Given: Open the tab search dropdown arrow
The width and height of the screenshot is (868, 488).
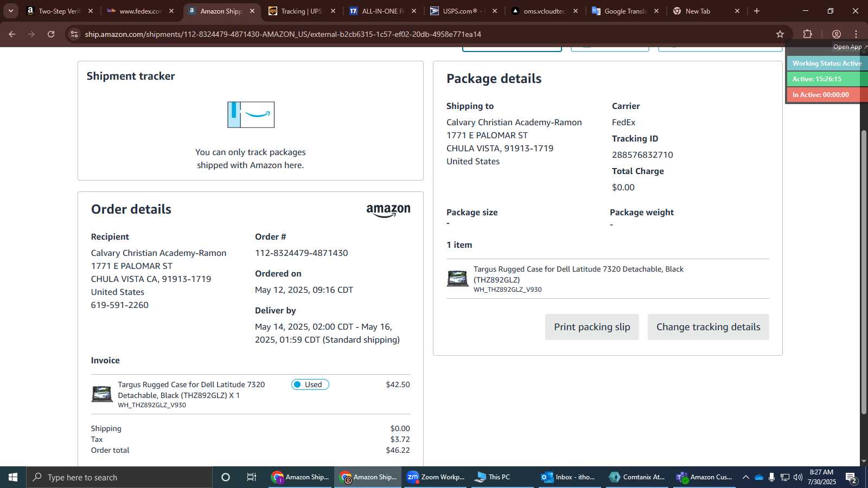Looking at the screenshot, I should (x=10, y=11).
